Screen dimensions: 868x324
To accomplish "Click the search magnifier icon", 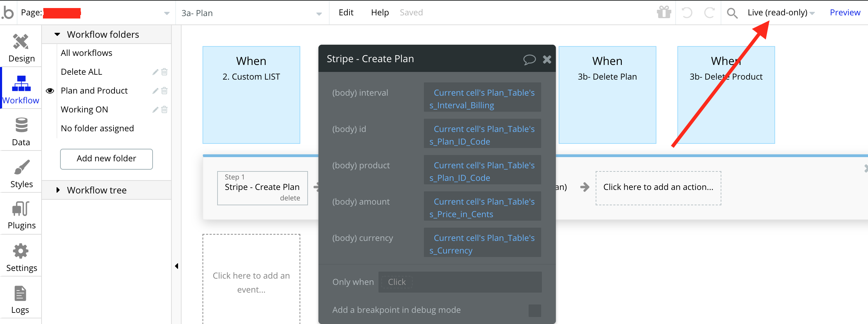I will (732, 13).
